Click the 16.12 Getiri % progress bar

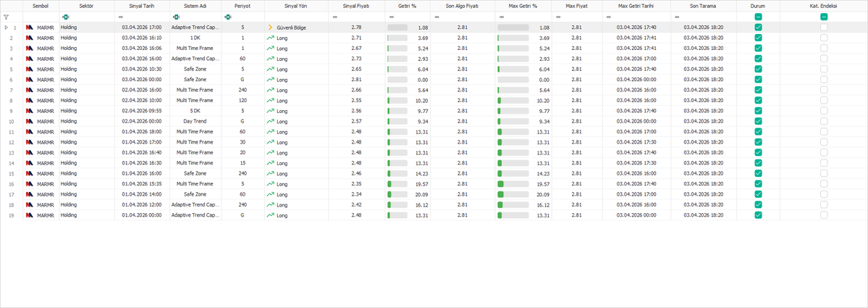coord(397,204)
